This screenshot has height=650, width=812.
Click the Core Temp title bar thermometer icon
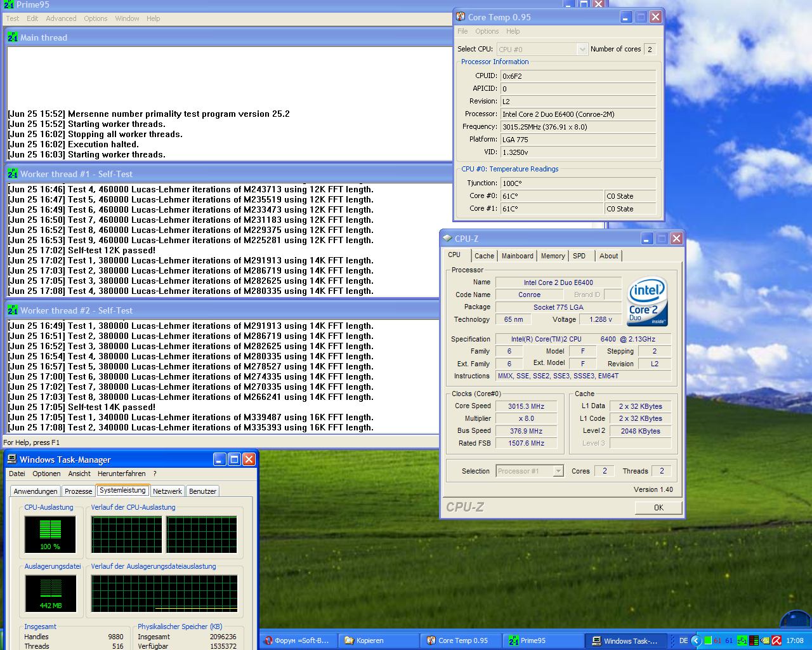pyautogui.click(x=461, y=17)
